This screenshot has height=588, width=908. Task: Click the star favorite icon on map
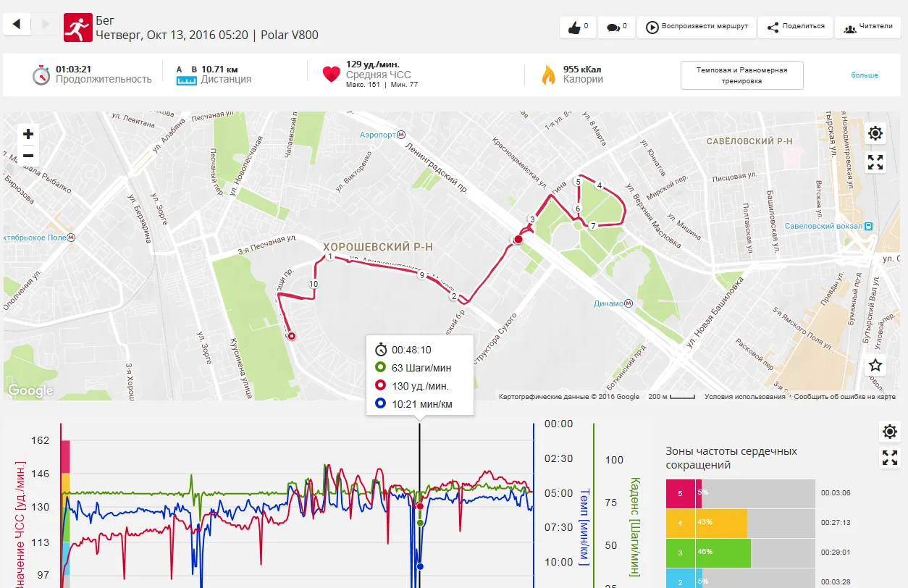[875, 365]
